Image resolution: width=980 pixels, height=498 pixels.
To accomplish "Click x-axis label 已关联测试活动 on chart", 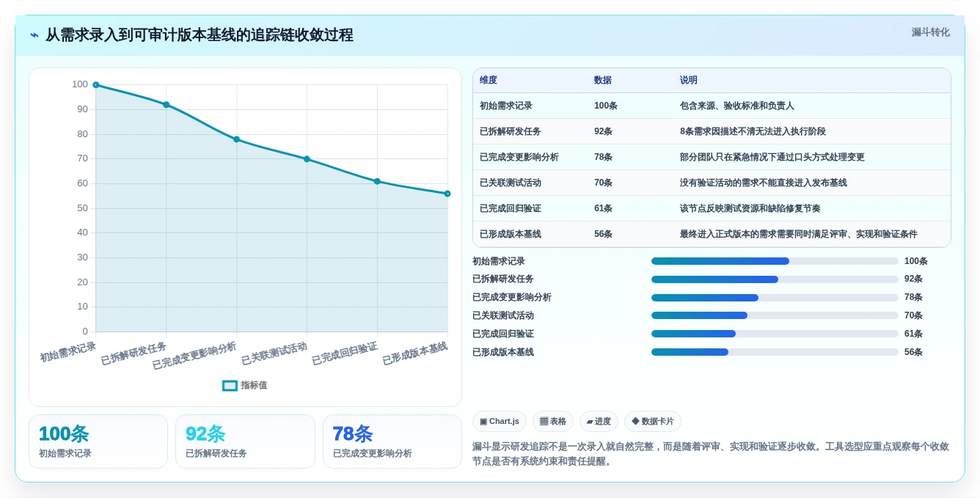I will coord(274,354).
